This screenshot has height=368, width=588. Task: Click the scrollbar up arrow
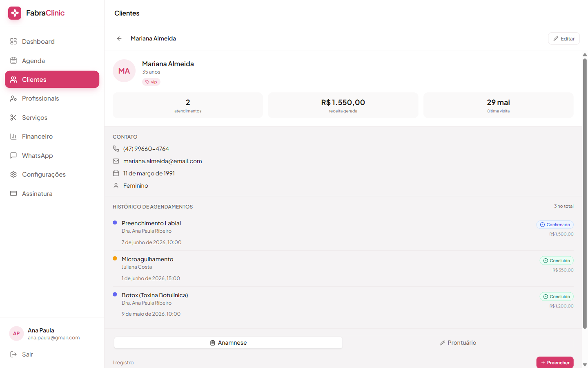pos(585,55)
